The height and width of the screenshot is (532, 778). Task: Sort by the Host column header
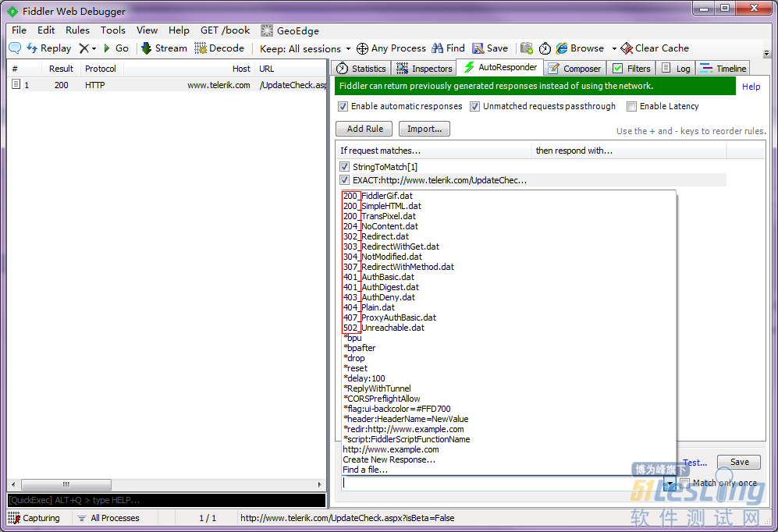tap(189, 69)
